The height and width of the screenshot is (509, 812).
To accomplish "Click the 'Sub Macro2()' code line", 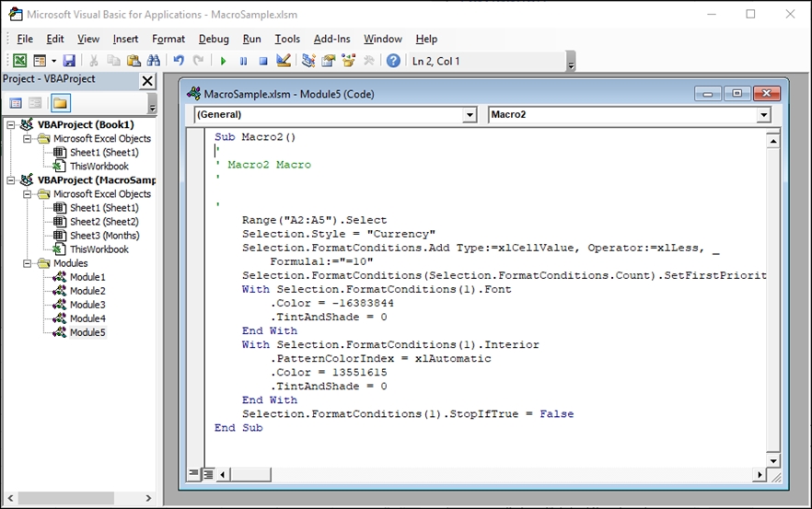I will [255, 137].
